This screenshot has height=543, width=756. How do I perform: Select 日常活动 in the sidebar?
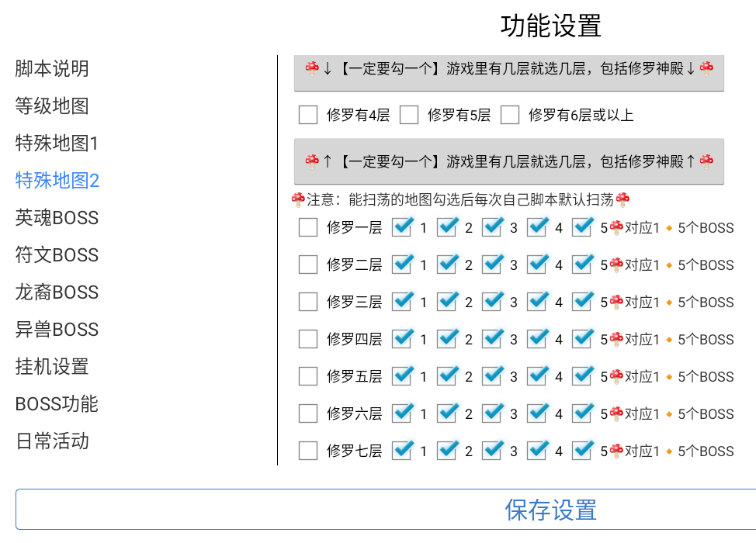point(52,441)
